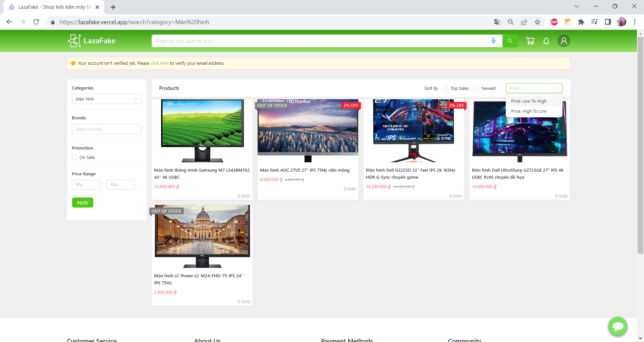Click the yellow extension icon next to ABP

click(x=568, y=22)
